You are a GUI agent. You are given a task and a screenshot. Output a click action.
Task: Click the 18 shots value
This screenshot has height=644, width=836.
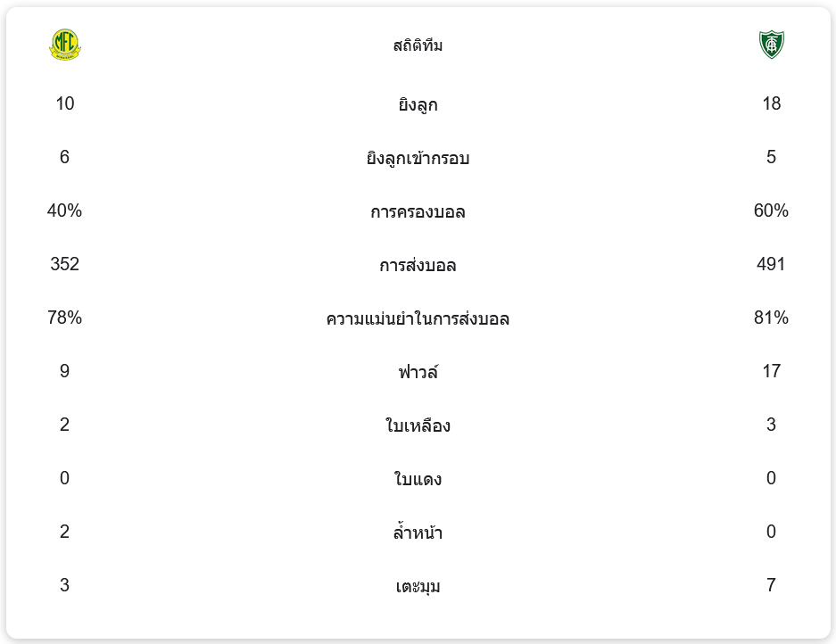[x=771, y=104]
